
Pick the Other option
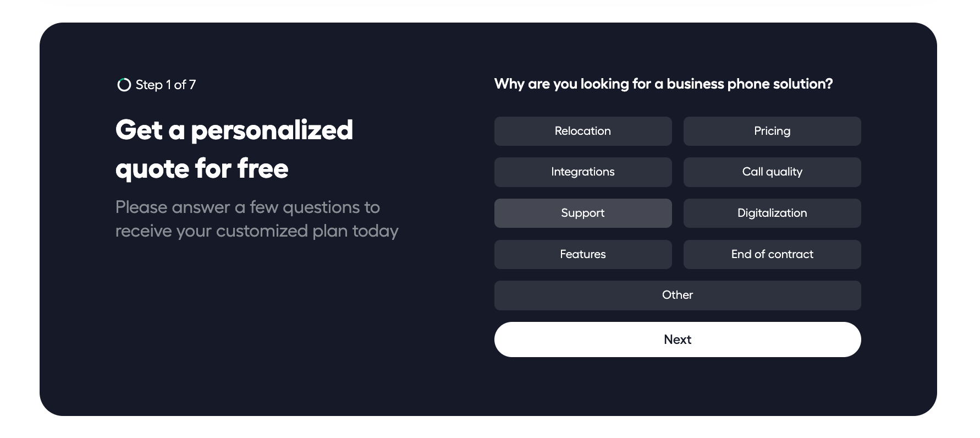coord(677,295)
